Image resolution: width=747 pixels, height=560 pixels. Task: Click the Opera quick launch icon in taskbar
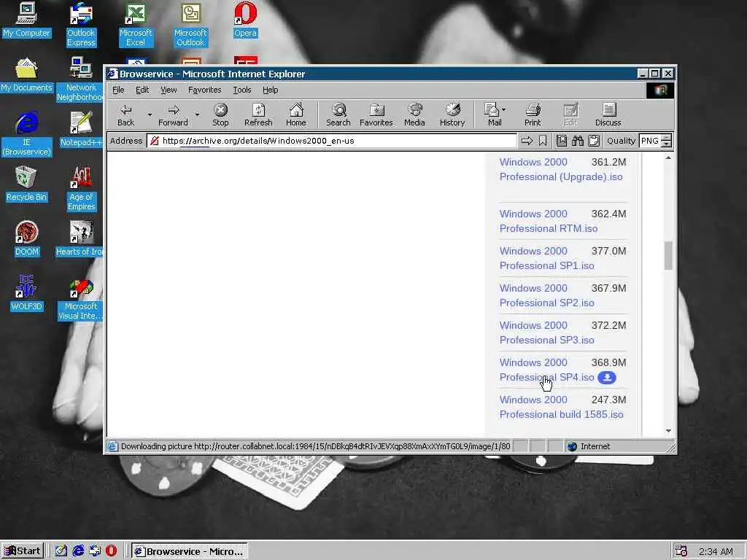(111, 551)
